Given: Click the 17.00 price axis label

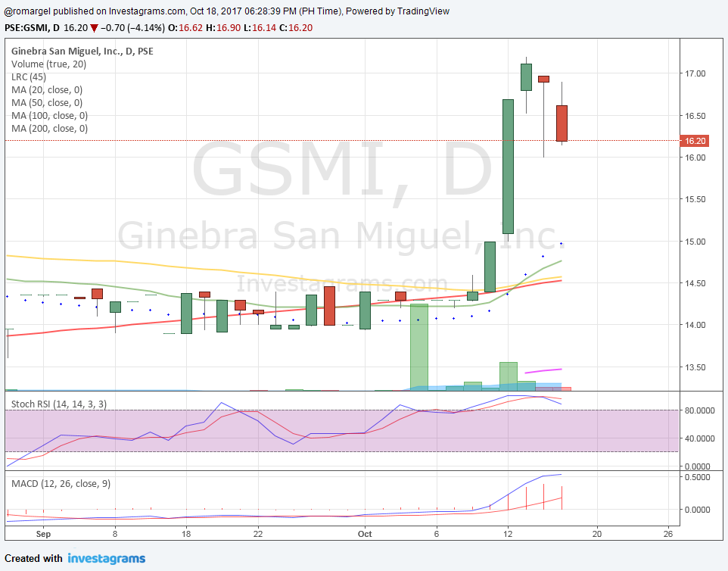Looking at the screenshot, I should [x=695, y=73].
